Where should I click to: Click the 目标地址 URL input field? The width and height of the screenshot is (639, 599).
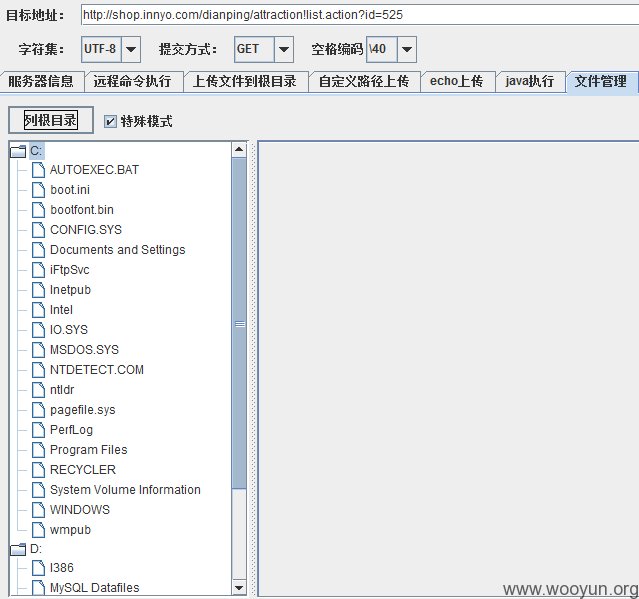click(360, 15)
